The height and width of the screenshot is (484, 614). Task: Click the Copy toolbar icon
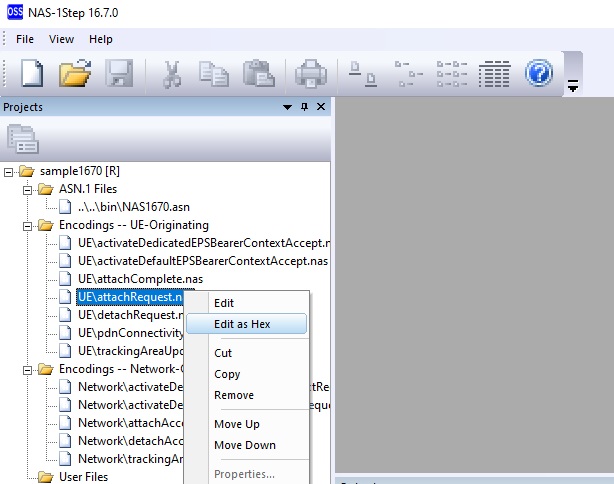pos(214,74)
